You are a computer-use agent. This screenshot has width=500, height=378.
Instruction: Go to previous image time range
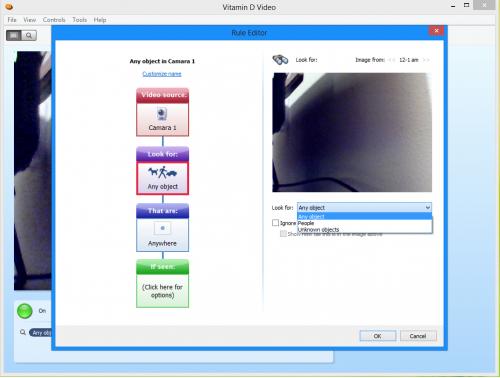tap(392, 60)
